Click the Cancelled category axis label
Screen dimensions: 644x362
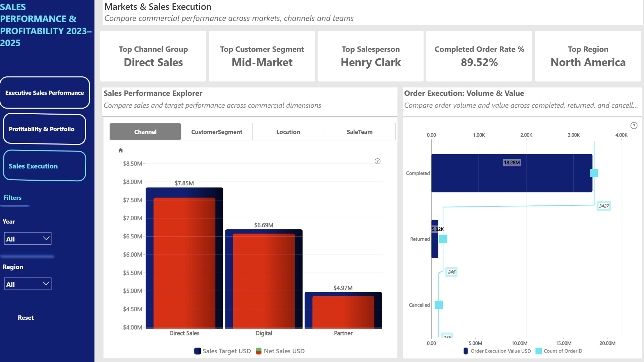(x=419, y=305)
